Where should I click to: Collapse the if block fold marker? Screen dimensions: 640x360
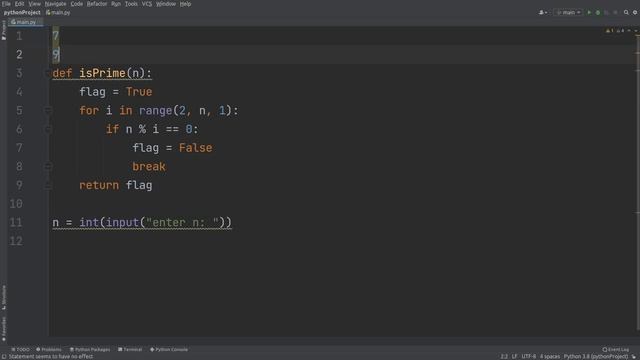pos(48,129)
